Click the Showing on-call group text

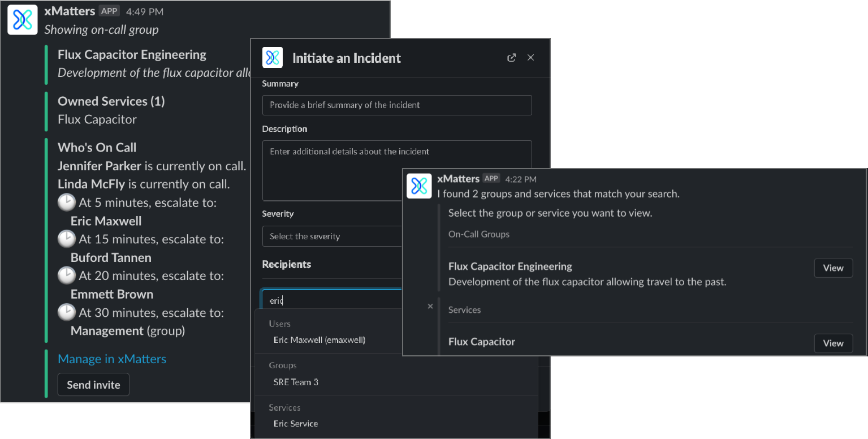click(101, 30)
